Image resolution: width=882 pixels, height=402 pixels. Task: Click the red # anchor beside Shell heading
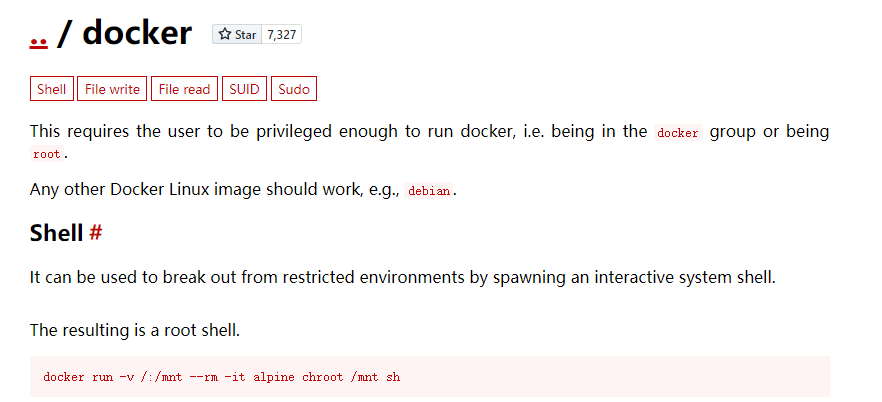[96, 232]
